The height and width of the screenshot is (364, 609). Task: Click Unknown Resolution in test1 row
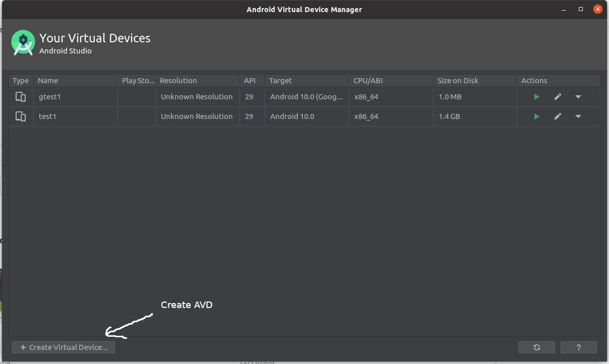pos(197,116)
